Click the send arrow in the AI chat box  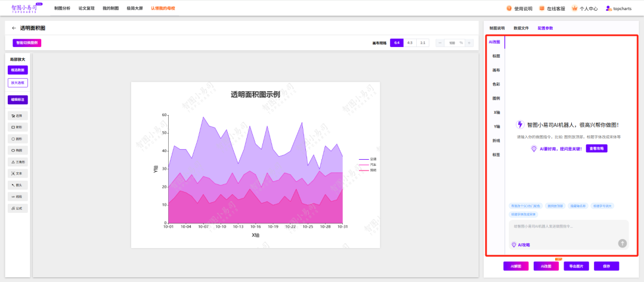(x=622, y=243)
